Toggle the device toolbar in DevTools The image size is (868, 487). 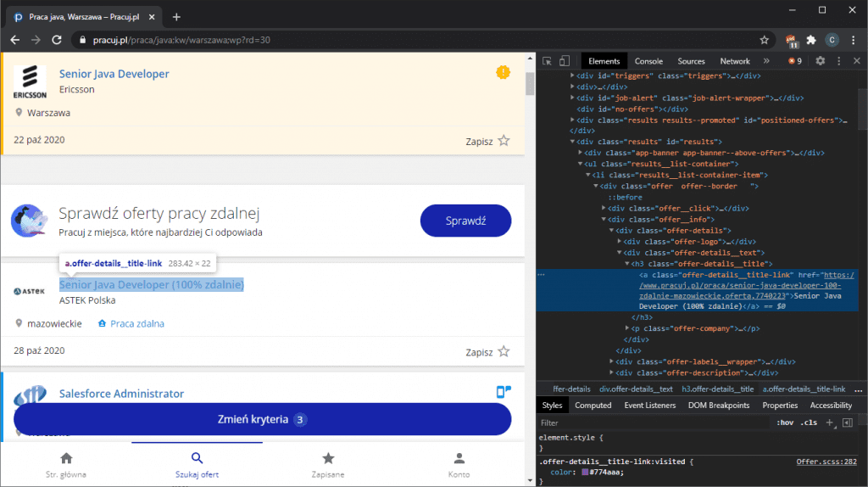click(x=564, y=61)
